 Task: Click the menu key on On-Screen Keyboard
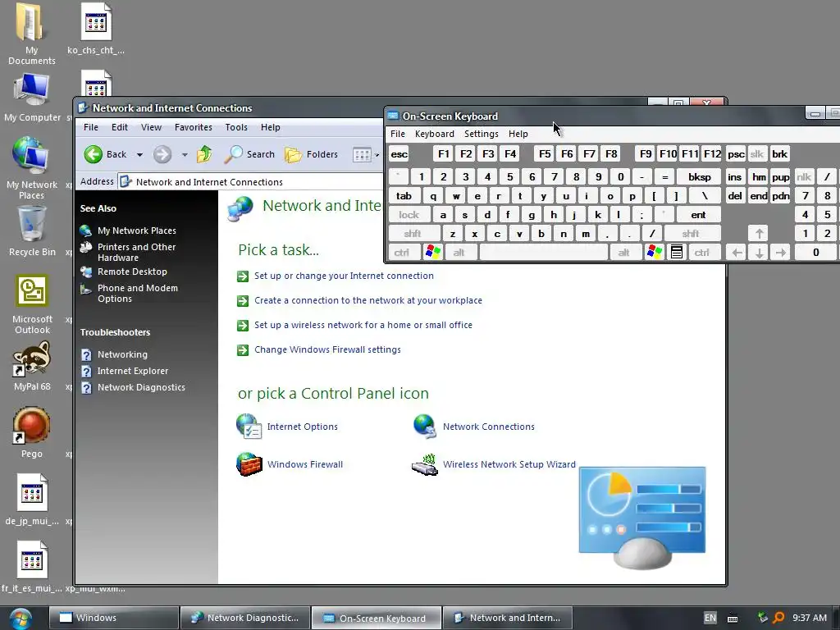(677, 253)
